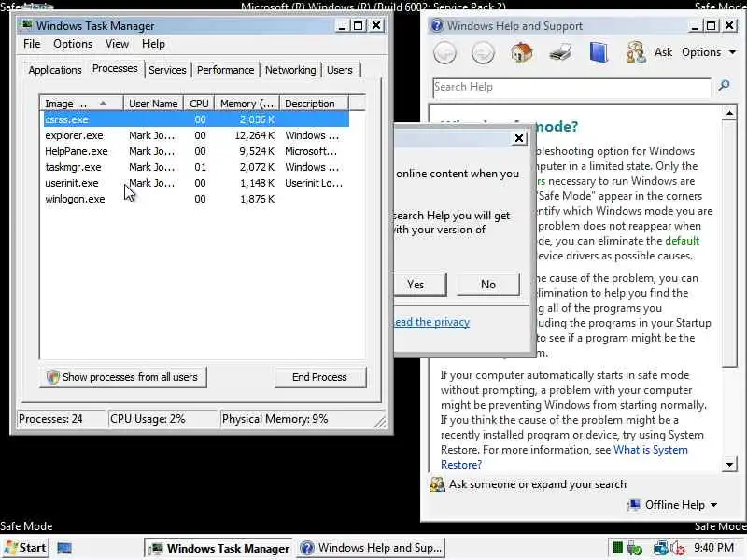Click the Task Manager resize grip
This screenshot has width=747, height=560.
380,422
